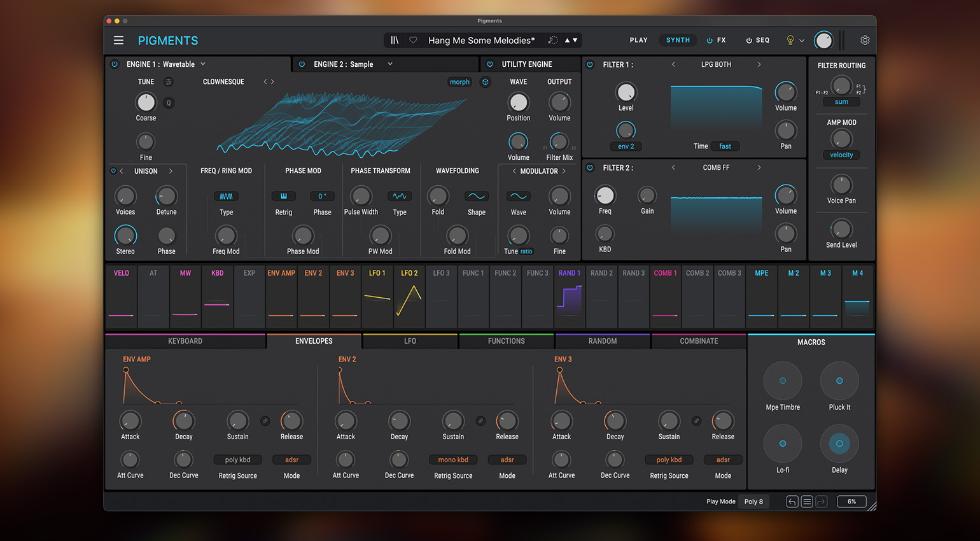Screen dimensions: 980x541
Task: Open the main hamburger menu
Action: [118, 40]
